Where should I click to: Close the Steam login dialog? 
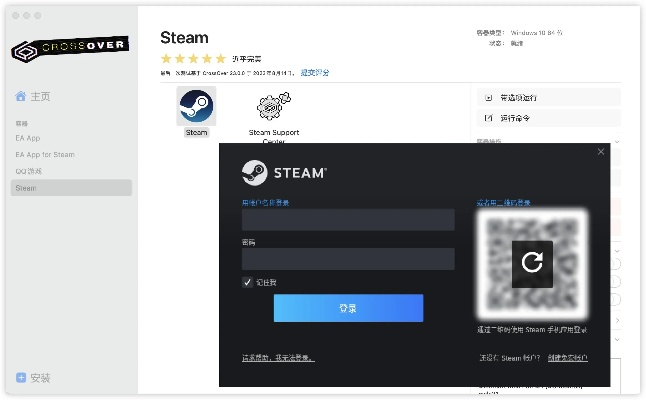[601, 152]
